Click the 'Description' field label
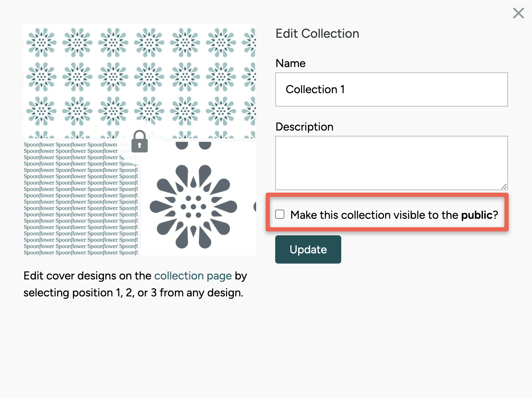532x398 pixels. pos(304,127)
